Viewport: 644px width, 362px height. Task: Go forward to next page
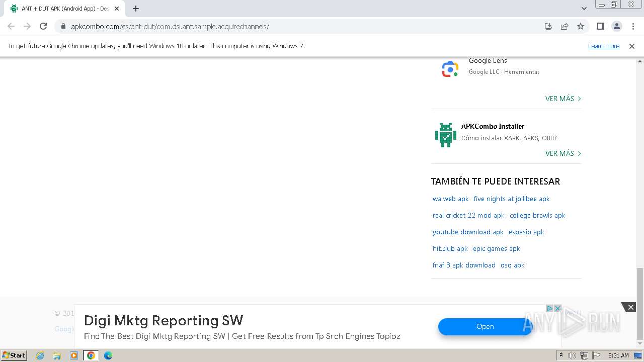coord(27,26)
